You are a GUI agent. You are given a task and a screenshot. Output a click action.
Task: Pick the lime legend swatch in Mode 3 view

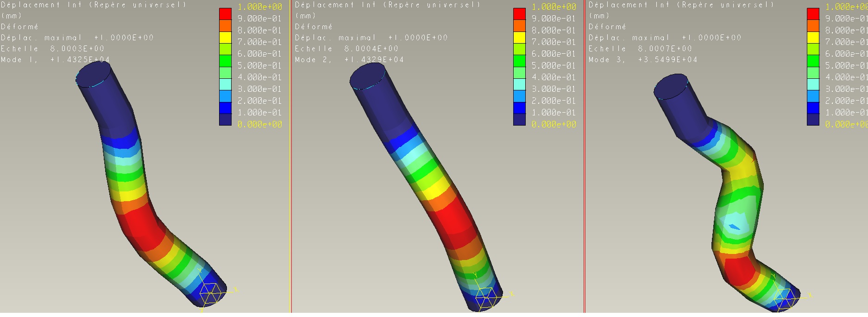[x=813, y=50]
